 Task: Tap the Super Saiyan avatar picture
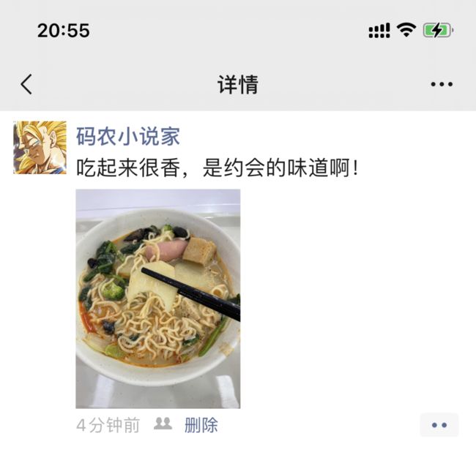coord(40,148)
